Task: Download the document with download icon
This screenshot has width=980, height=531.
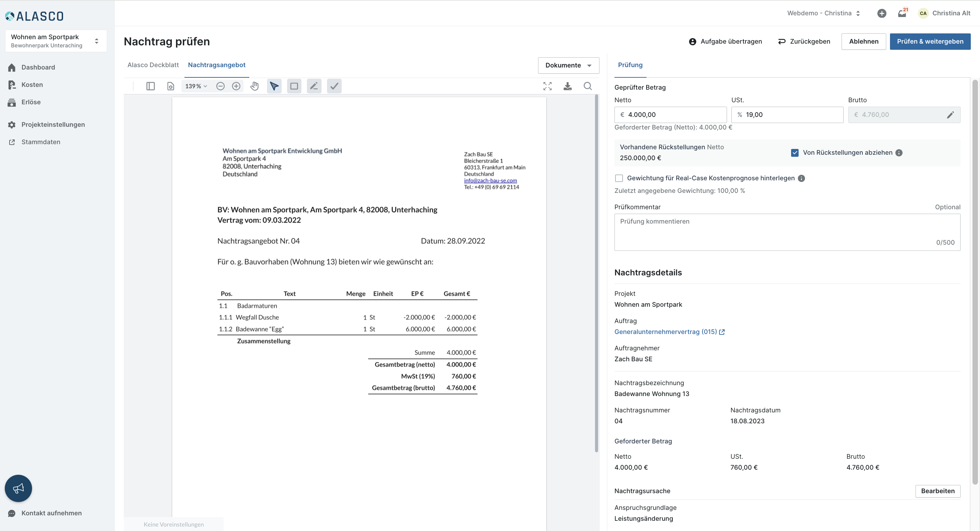Action: (x=567, y=86)
